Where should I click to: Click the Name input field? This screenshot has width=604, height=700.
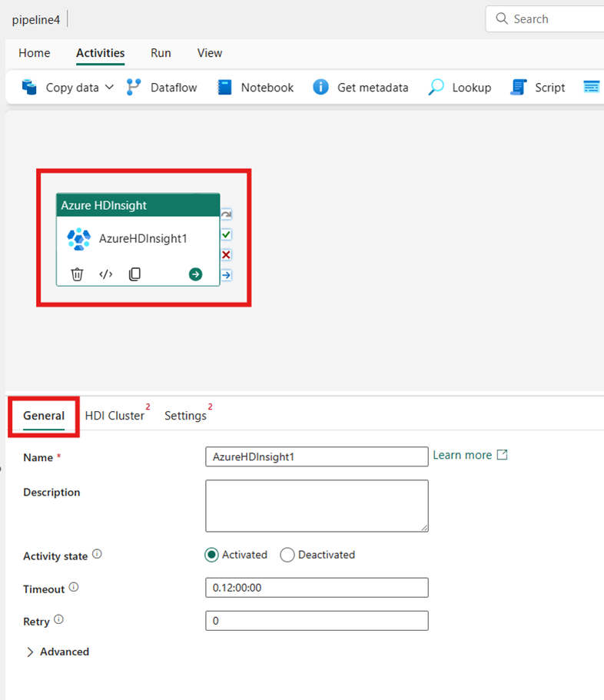coord(317,456)
